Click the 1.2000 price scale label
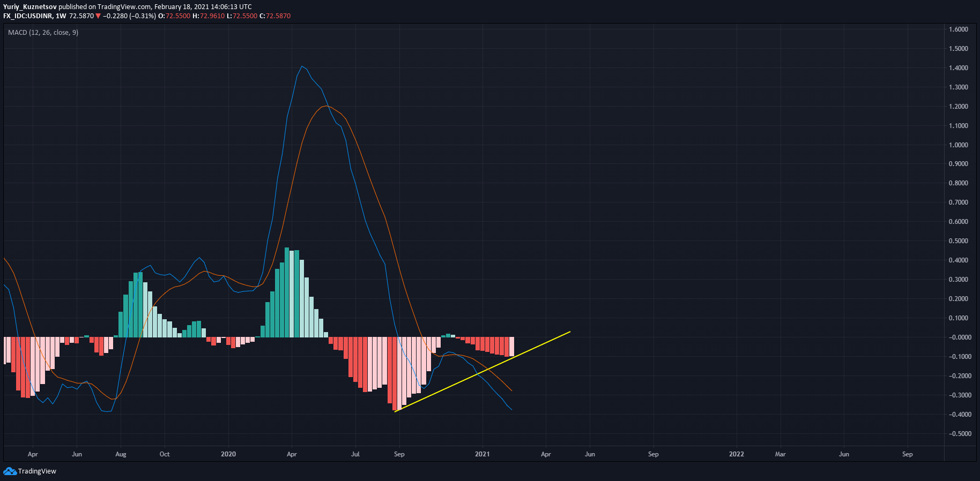Screen dimensions: 980x481 click(x=959, y=107)
